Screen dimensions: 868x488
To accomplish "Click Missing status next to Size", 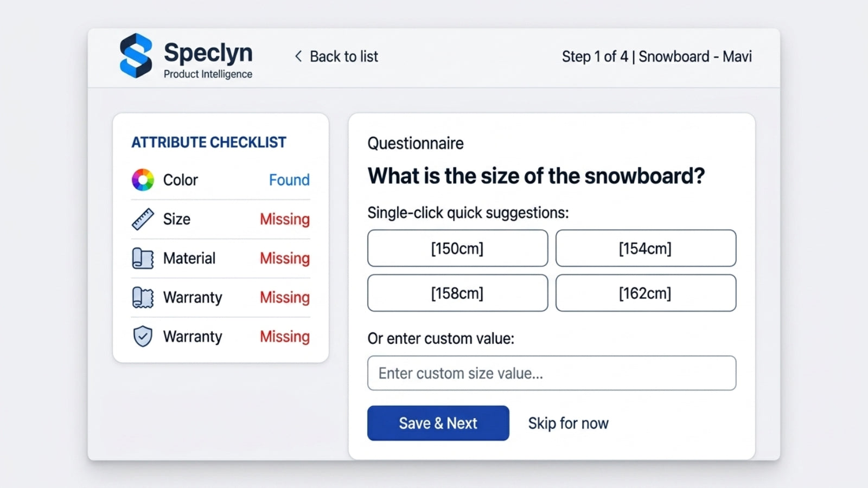I will (x=285, y=219).
